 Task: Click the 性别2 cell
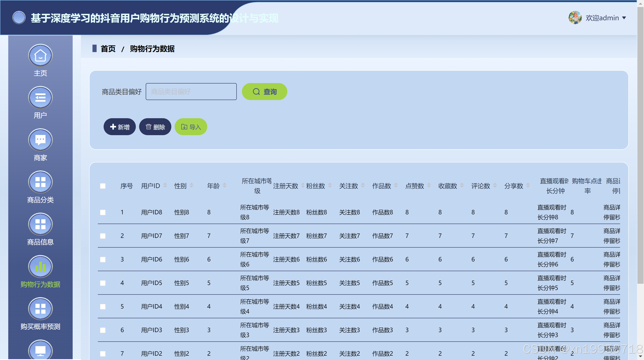[181, 354]
